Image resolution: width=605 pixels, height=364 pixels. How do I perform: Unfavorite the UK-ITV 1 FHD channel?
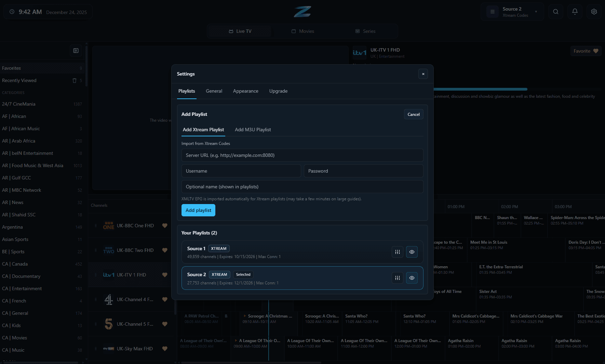pos(165,274)
